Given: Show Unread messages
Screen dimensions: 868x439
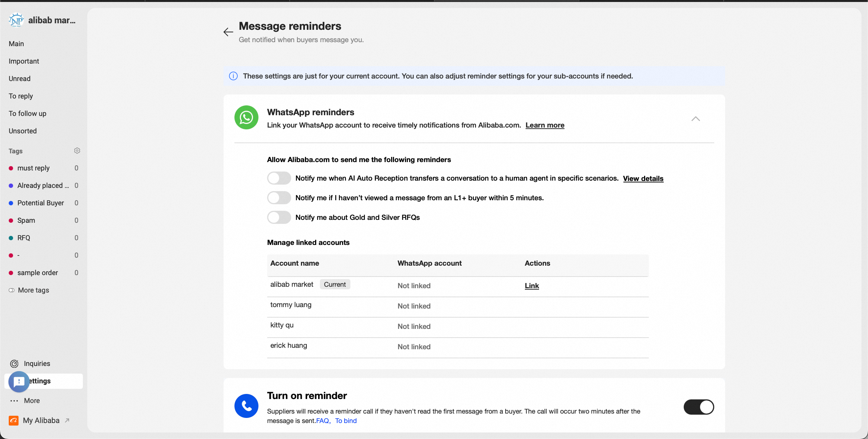Looking at the screenshot, I should pyautogui.click(x=20, y=78).
